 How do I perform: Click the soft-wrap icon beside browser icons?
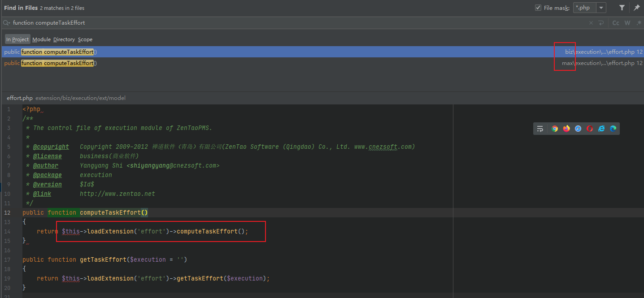[540, 129]
